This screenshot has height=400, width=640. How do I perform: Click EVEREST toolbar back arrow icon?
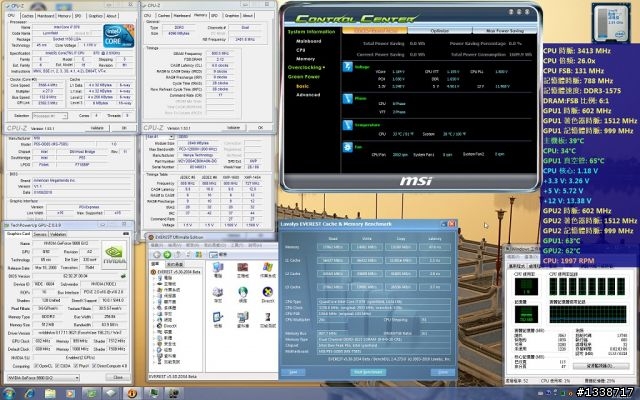coord(157,254)
